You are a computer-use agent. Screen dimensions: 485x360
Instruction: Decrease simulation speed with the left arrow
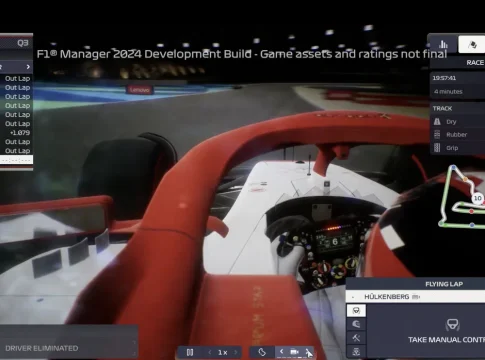pyautogui.click(x=210, y=352)
